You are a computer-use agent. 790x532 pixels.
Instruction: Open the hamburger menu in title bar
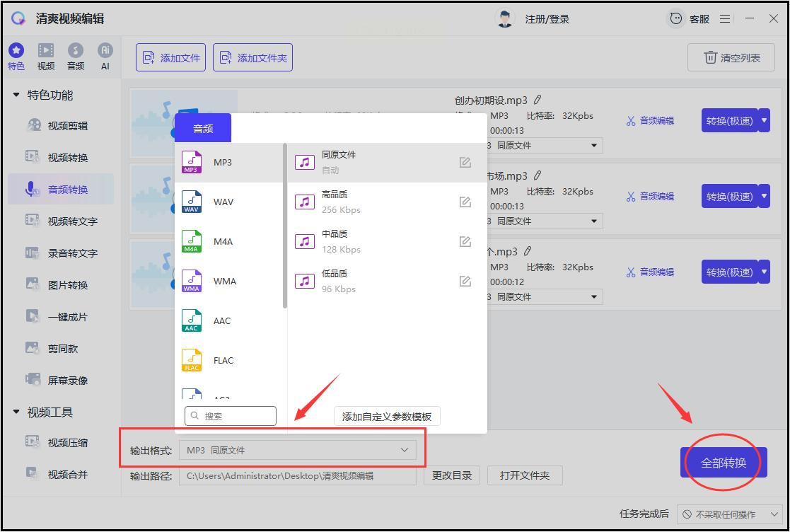point(724,19)
